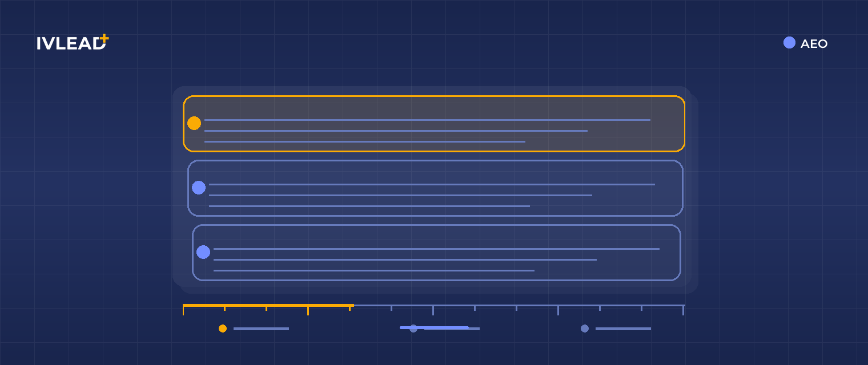This screenshot has width=868, height=365.
Task: Click the AEO label text
Action: click(814, 44)
